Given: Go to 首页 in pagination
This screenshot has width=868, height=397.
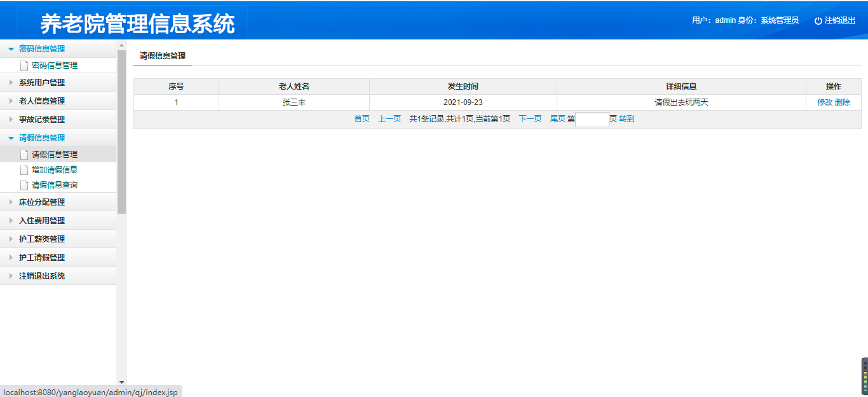Looking at the screenshot, I should click(x=362, y=119).
